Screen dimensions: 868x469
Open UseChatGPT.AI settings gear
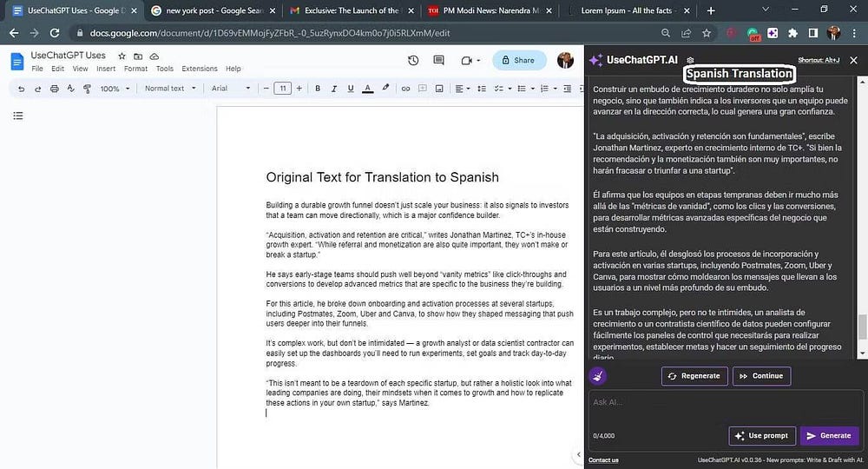tap(690, 60)
